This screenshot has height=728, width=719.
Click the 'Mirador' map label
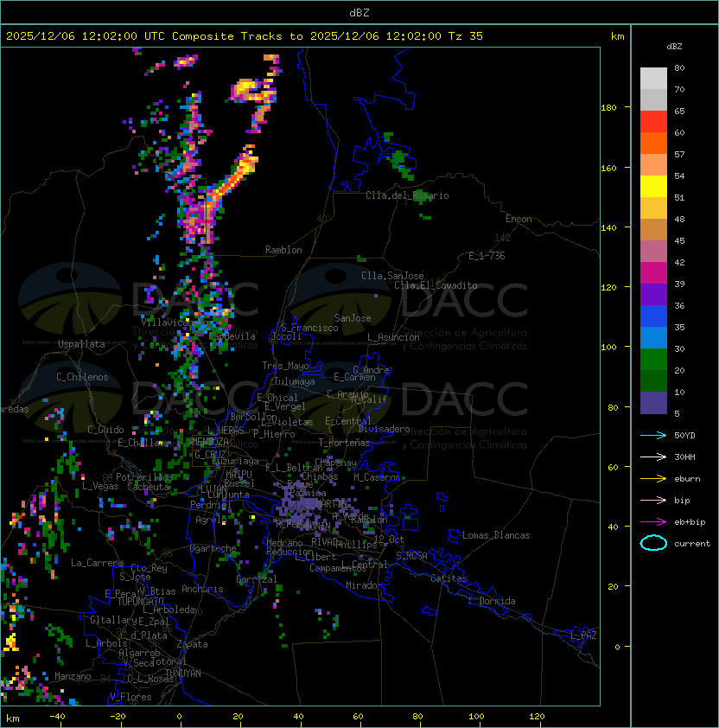tap(364, 585)
